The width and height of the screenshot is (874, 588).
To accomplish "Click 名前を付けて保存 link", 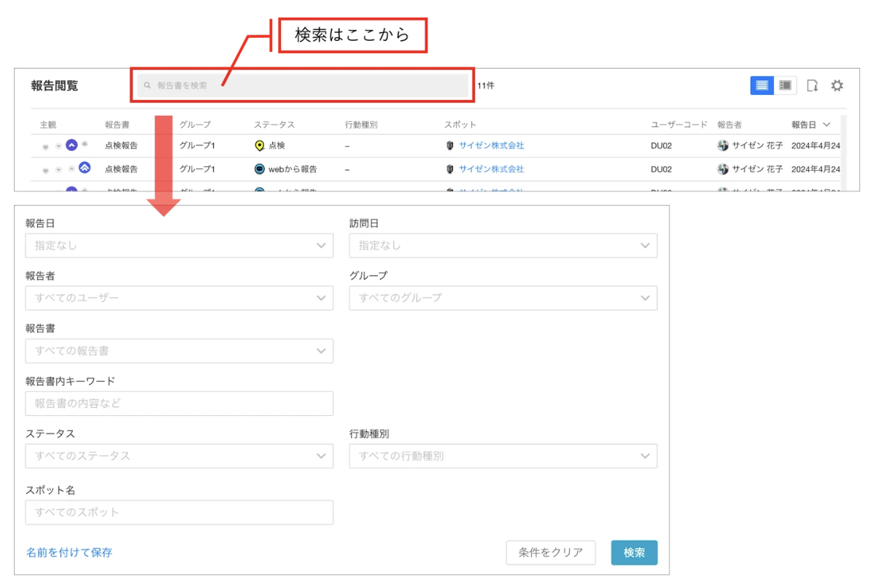I will (x=69, y=552).
